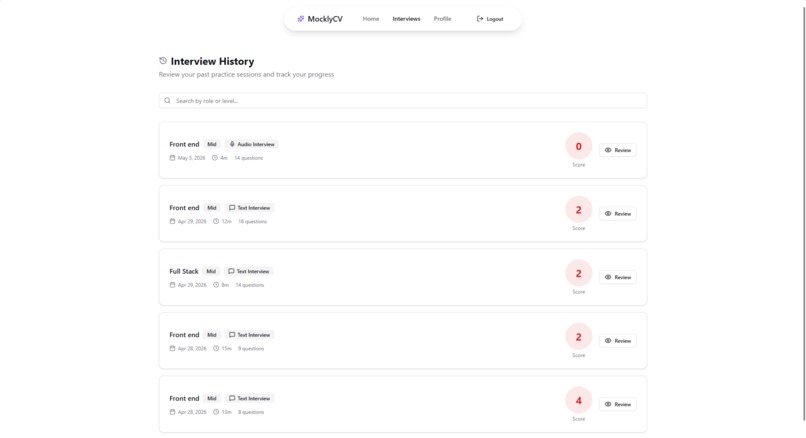Click 'Apr 29, 2026' on the Full Stack card

192,285
